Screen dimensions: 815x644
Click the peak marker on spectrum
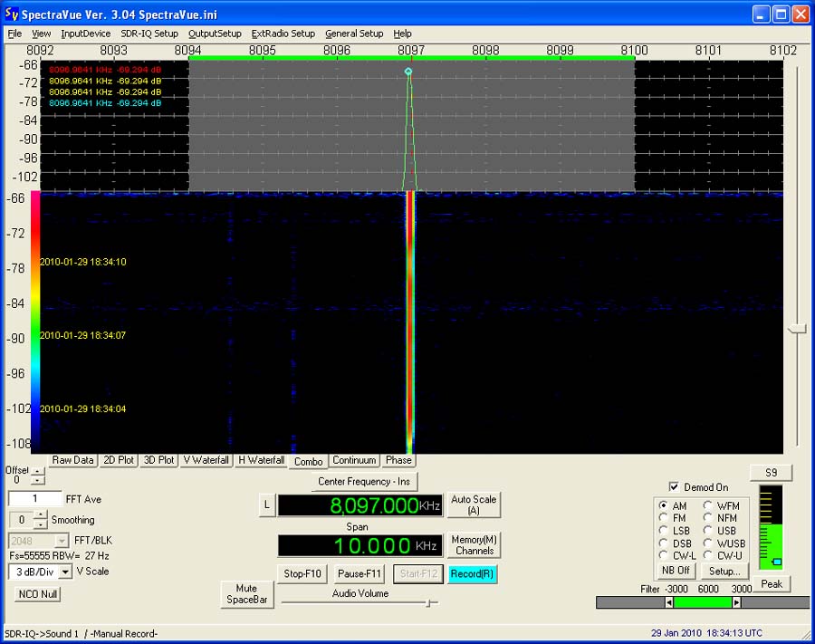pyautogui.click(x=408, y=72)
